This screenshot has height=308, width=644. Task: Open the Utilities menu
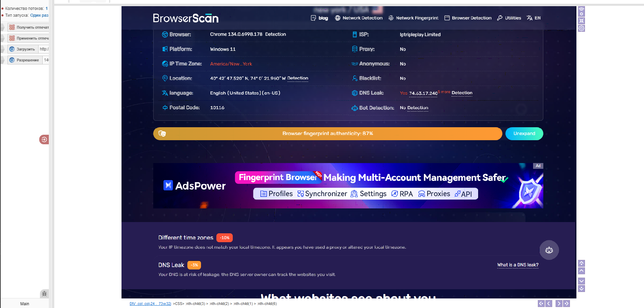pos(509,18)
